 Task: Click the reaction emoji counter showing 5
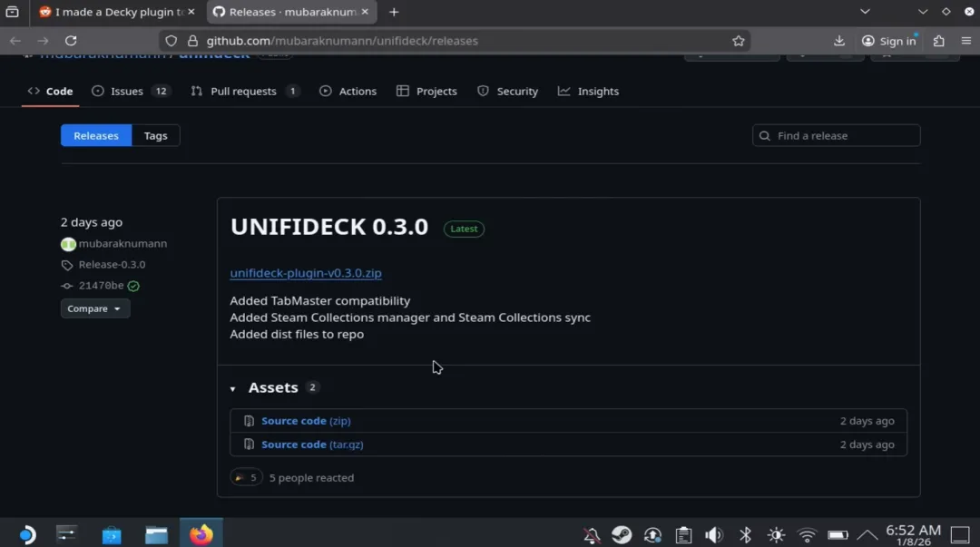tap(246, 478)
